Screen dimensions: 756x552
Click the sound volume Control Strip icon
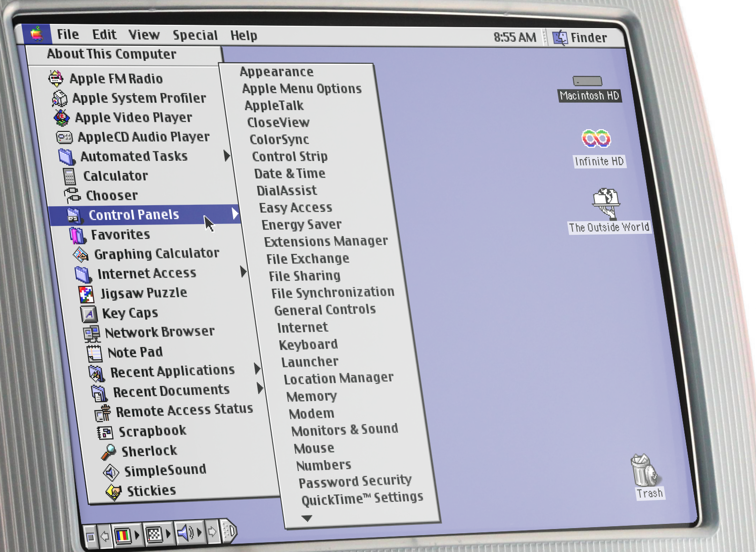click(186, 533)
